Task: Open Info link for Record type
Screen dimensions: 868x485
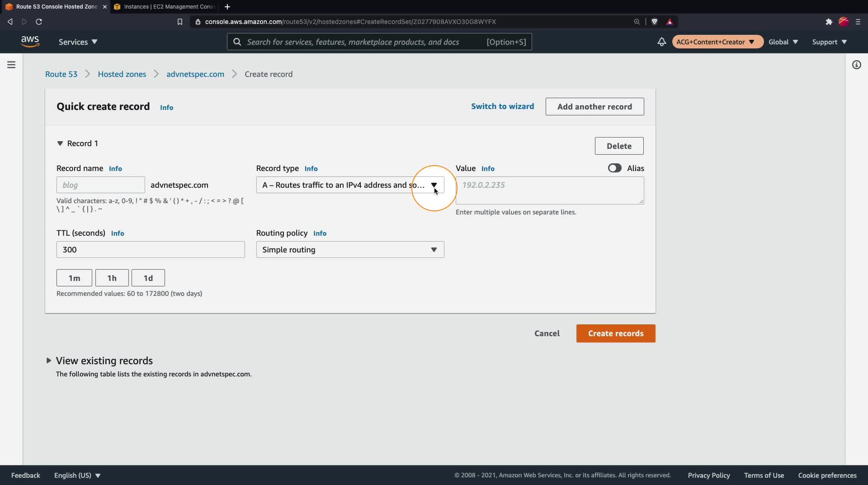Action: point(311,169)
